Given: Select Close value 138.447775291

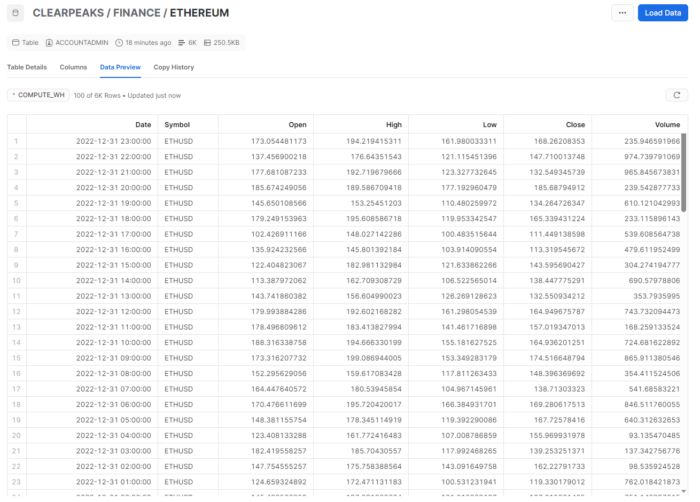Looking at the screenshot, I should coord(557,280).
